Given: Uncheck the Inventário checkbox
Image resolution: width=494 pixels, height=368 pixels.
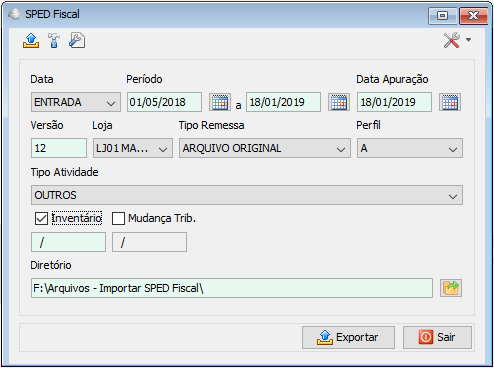Looking at the screenshot, I should pos(41,218).
